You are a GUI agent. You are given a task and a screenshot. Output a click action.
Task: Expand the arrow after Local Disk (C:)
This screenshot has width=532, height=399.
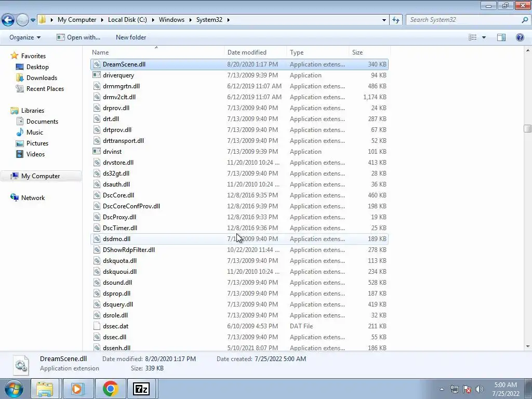pos(153,20)
